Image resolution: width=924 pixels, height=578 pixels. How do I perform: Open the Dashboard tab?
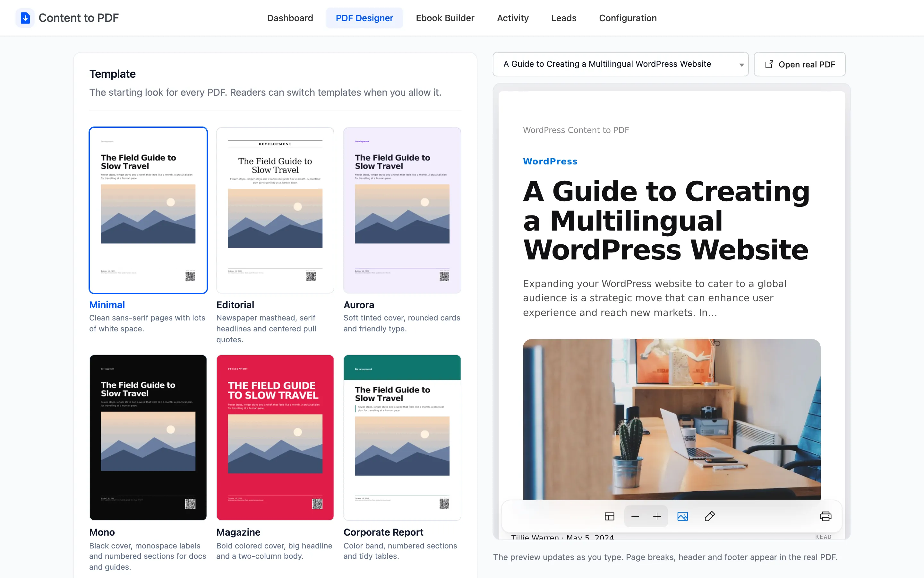290,18
